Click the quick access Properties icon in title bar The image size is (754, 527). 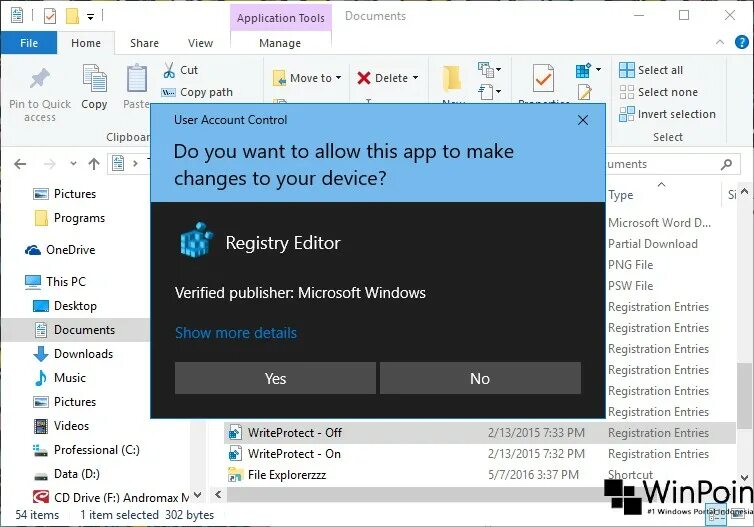[x=50, y=16]
